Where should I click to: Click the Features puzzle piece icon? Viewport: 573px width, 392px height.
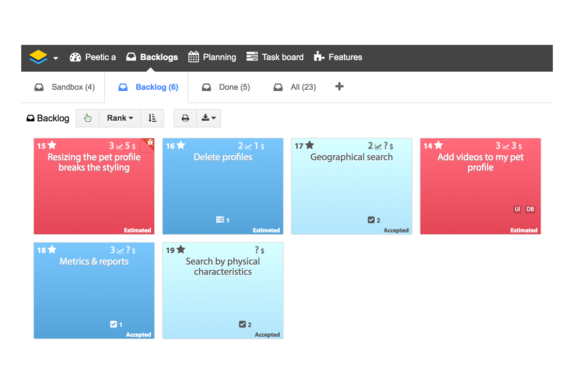click(319, 56)
